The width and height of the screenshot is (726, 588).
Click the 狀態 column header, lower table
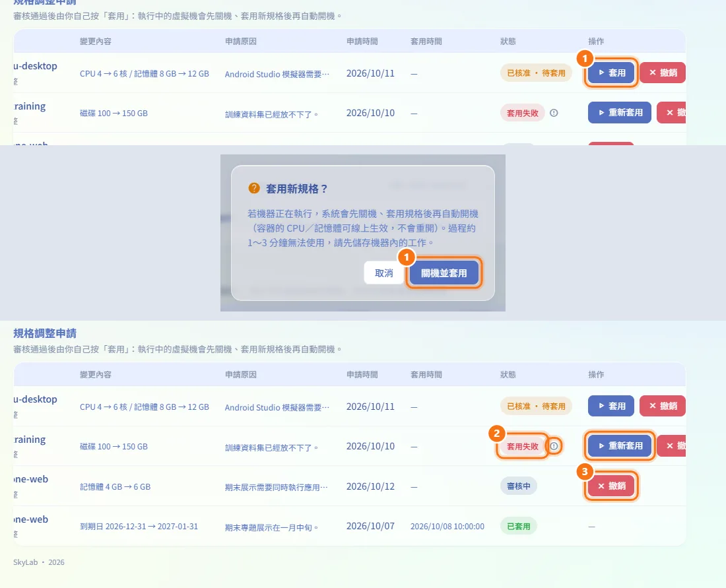click(508, 375)
